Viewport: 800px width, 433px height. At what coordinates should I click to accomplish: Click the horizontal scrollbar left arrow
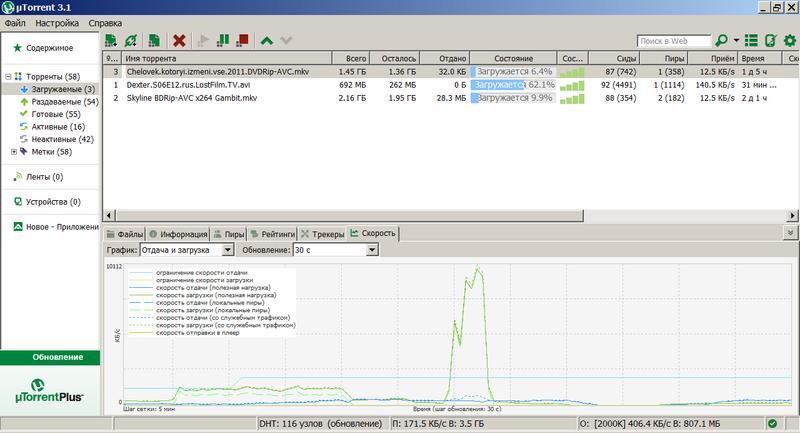[x=109, y=216]
